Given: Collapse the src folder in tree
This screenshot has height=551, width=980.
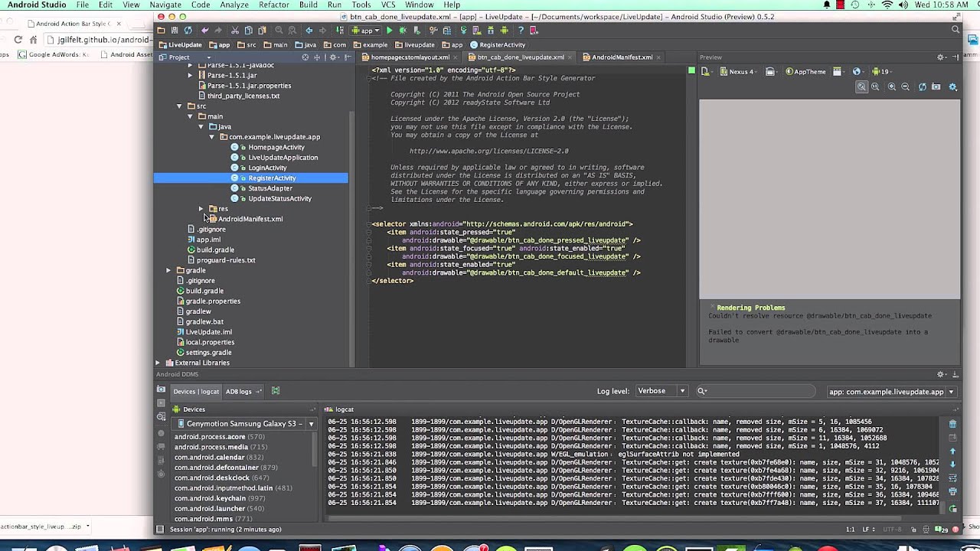Looking at the screenshot, I should [179, 106].
